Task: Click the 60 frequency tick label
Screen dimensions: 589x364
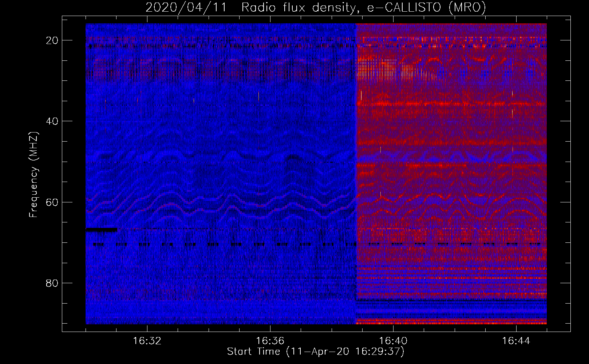Action: point(52,202)
